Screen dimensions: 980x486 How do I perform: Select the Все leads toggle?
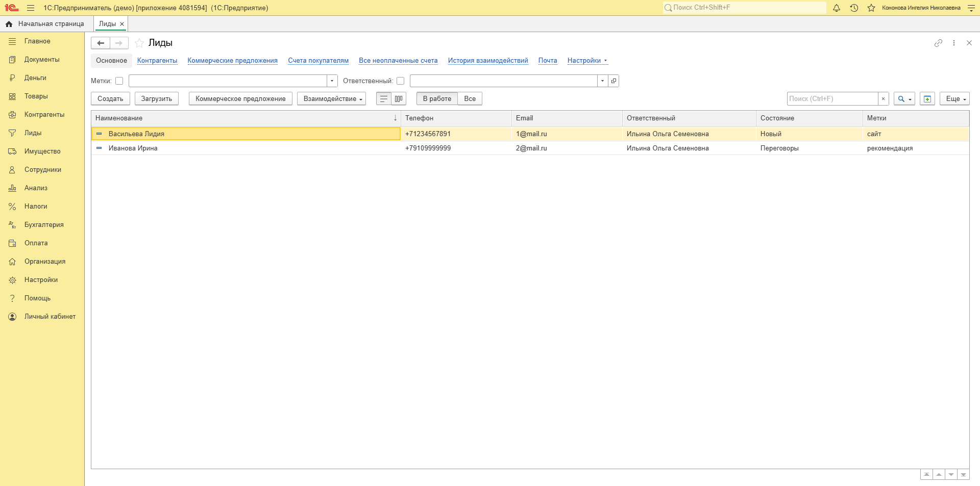(x=470, y=99)
